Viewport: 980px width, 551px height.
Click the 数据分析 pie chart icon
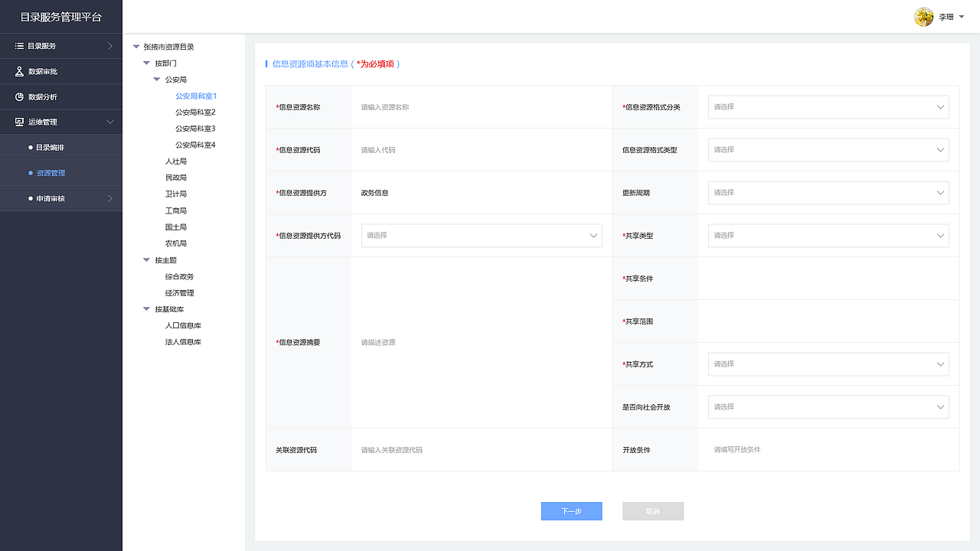(x=19, y=96)
